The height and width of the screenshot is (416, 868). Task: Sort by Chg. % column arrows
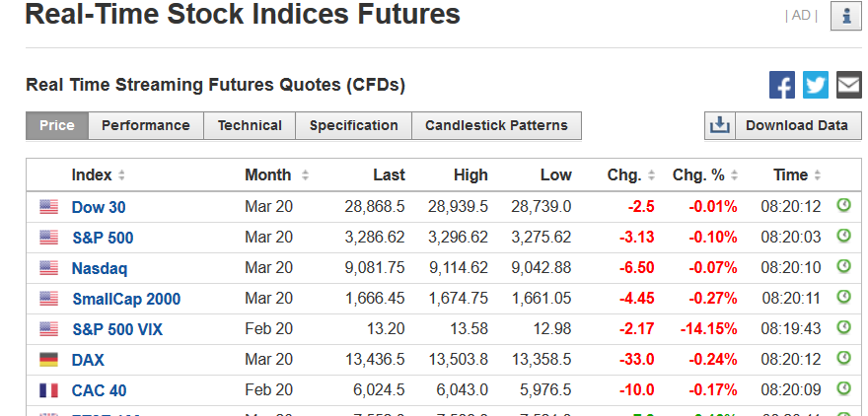point(734,175)
